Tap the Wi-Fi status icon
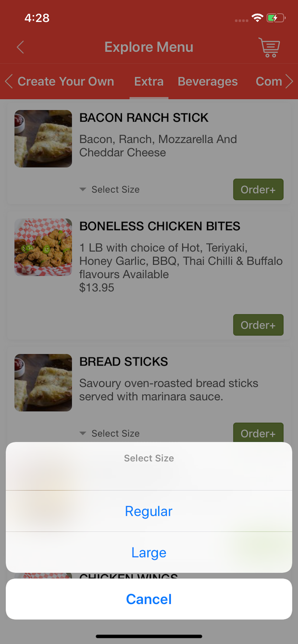This screenshot has width=298, height=644. tap(257, 18)
